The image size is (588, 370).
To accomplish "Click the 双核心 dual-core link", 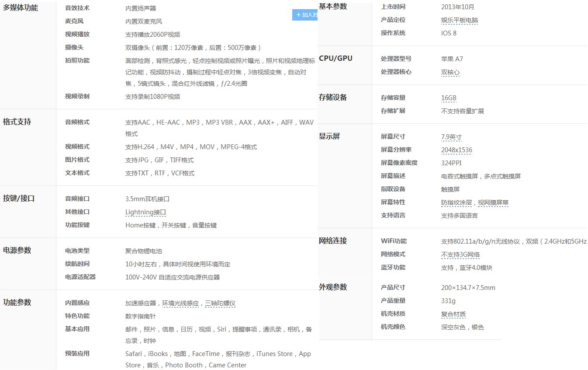I will coord(450,72).
